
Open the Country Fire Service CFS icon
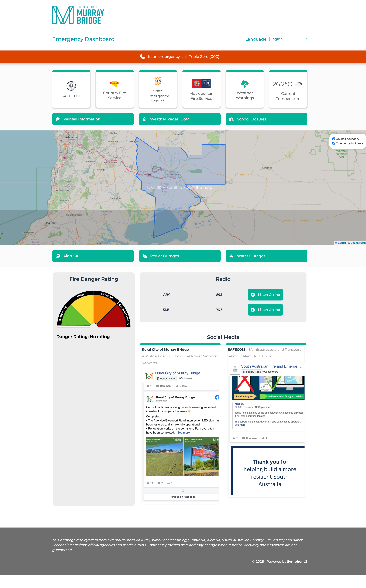point(115,84)
